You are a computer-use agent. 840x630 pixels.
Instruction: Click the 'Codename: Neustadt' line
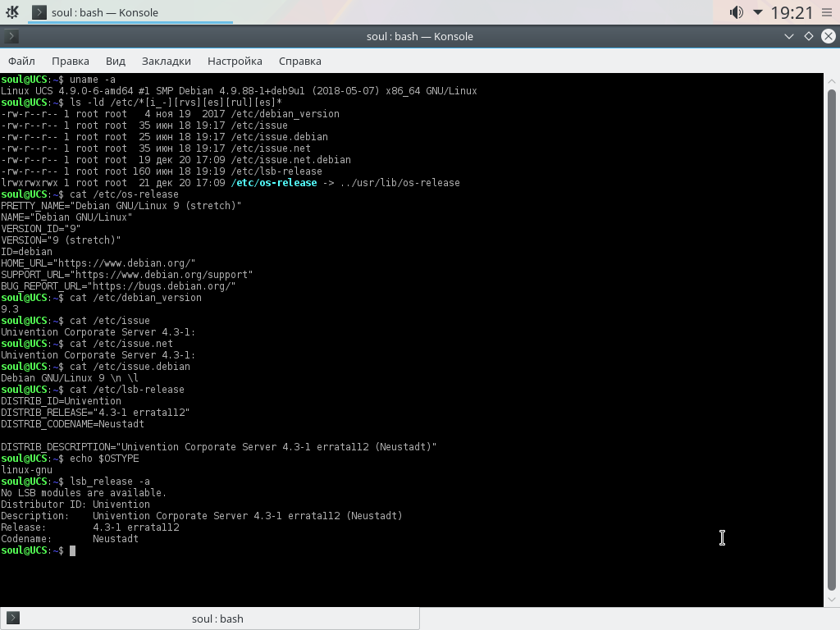tap(70, 539)
